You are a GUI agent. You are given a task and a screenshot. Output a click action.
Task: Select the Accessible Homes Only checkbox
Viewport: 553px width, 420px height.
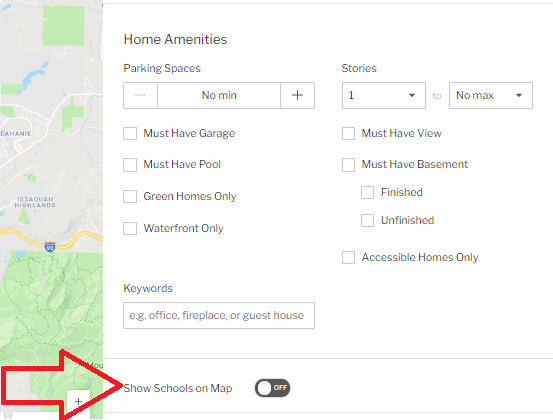(x=348, y=257)
